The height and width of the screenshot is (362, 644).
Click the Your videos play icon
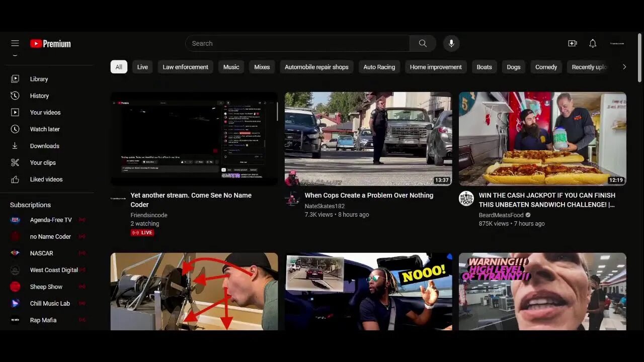(15, 112)
